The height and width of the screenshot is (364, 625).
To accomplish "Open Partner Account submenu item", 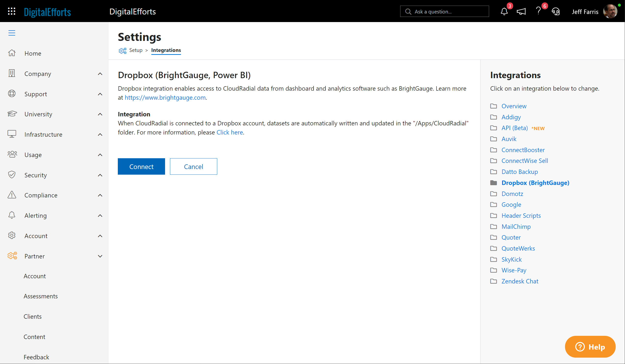I will click(x=35, y=276).
